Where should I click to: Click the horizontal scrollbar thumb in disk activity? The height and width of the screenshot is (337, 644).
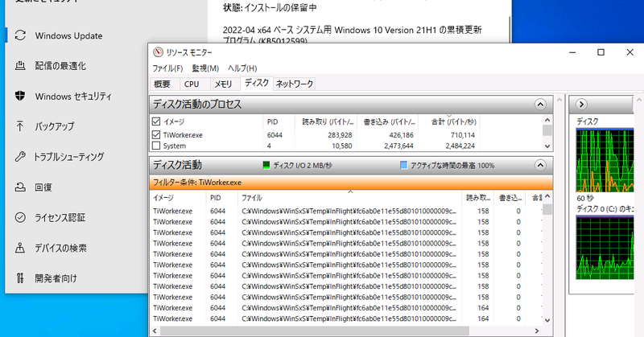[314, 331]
